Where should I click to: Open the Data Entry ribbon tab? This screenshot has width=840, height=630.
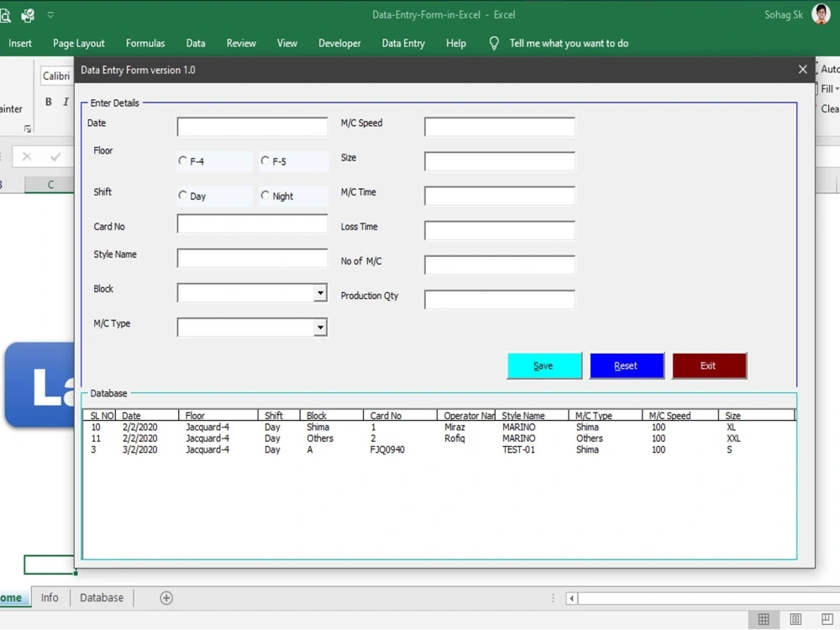tap(403, 44)
